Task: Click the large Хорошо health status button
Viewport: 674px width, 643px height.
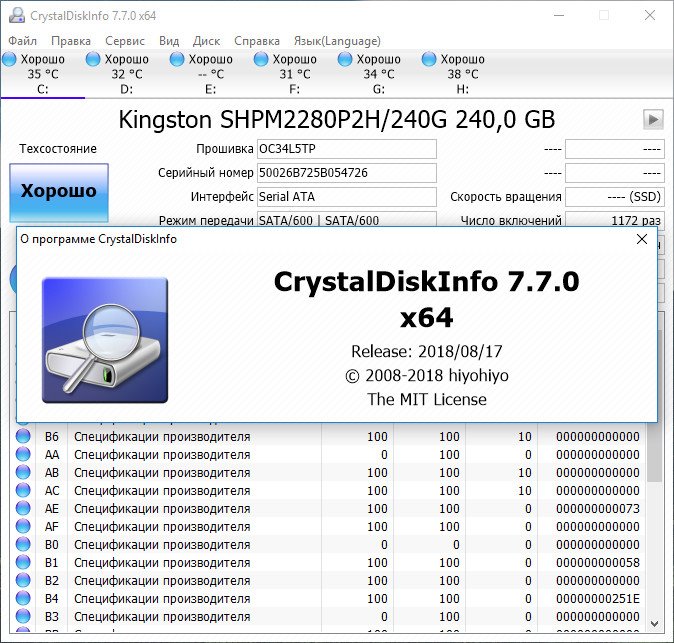Action: [x=59, y=193]
